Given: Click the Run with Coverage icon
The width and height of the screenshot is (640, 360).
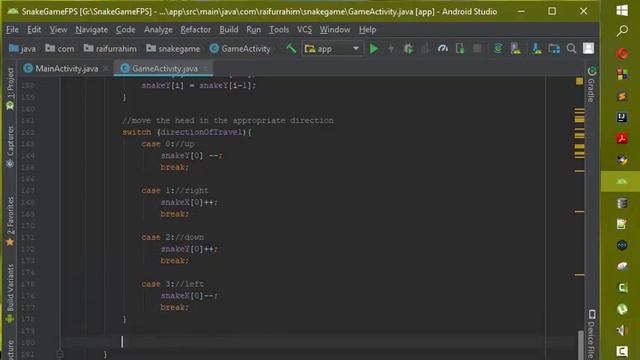Looking at the screenshot, I should click(425, 49).
